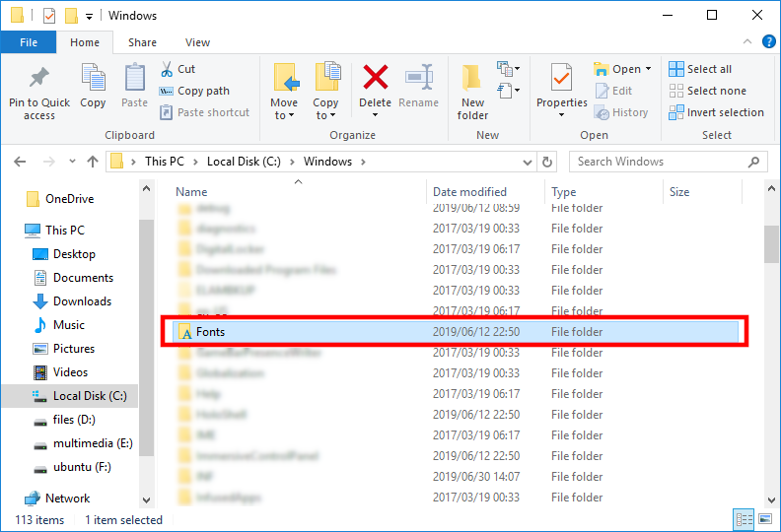Image resolution: width=781 pixels, height=532 pixels.
Task: Click the Search Windows input field
Action: pyautogui.click(x=659, y=162)
